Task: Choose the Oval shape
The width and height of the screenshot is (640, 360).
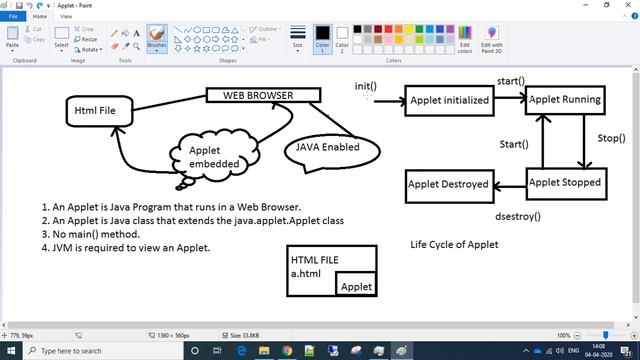Action: click(x=197, y=30)
